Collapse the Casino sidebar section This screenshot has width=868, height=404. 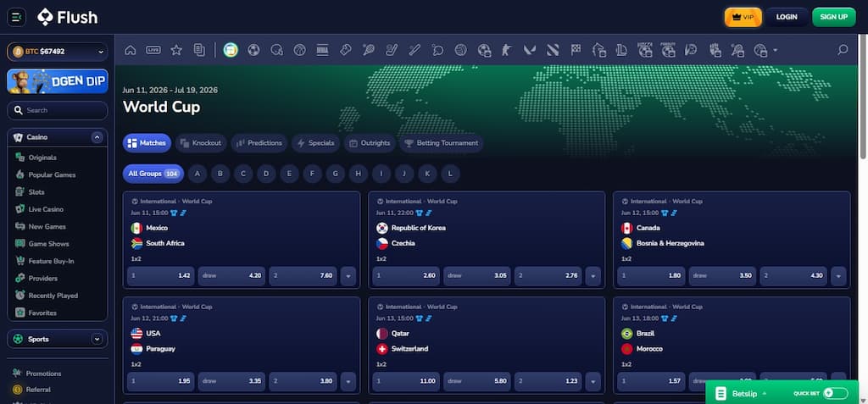97,137
